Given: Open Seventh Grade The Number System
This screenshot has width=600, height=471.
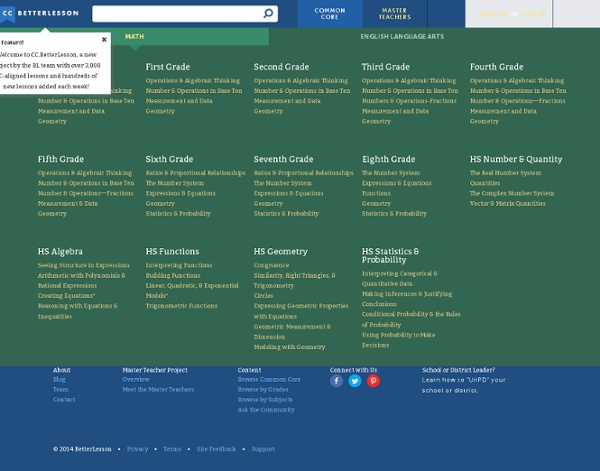Looking at the screenshot, I should [x=283, y=183].
